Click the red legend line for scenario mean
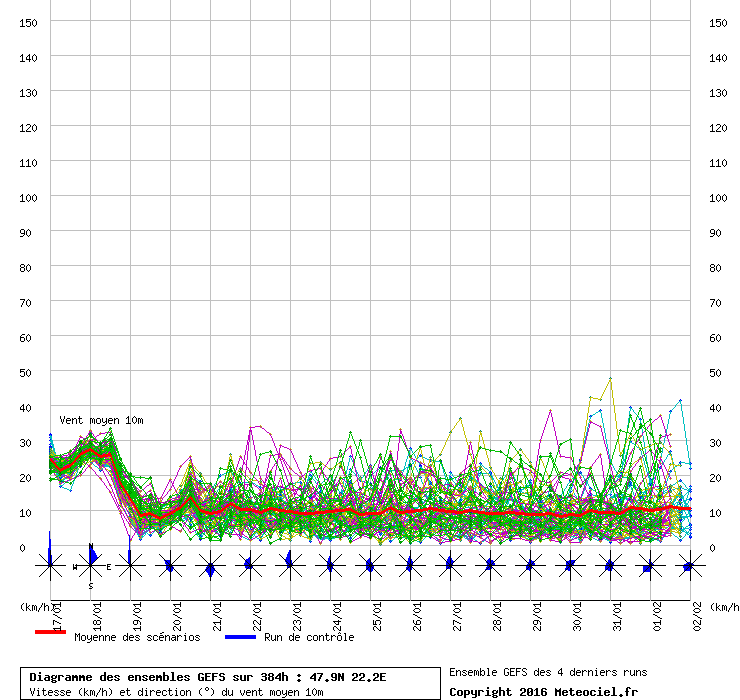This screenshot has height=700, width=740. click(x=50, y=633)
